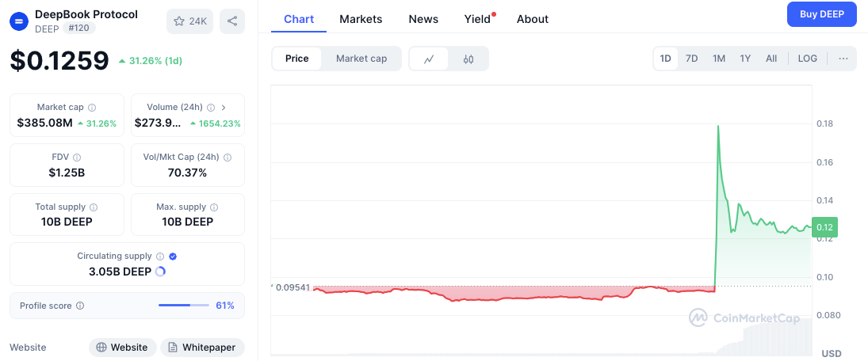868x361 pixels.
Task: Toggle LOG scale on chart
Action: click(808, 59)
